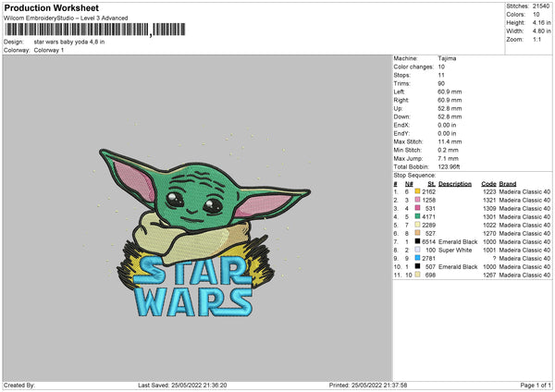Click the Stitches value 21540
Screen dimensions: 555x392
(541, 6)
